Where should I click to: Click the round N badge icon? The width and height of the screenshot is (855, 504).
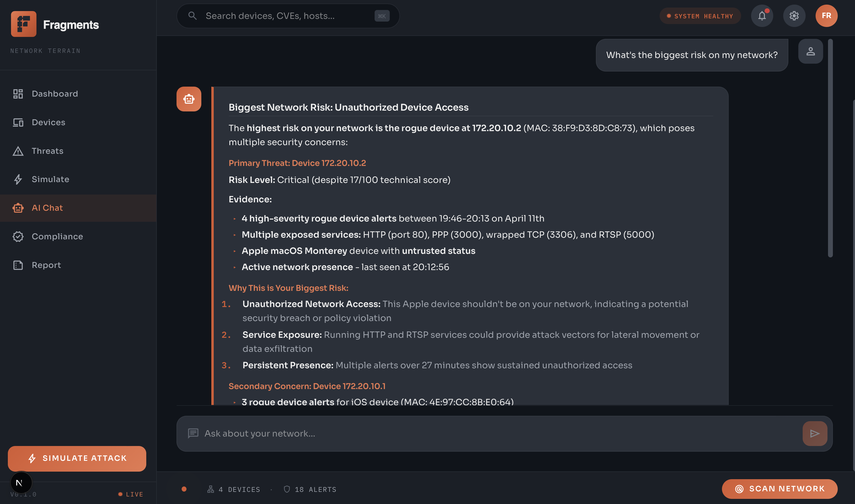21,483
